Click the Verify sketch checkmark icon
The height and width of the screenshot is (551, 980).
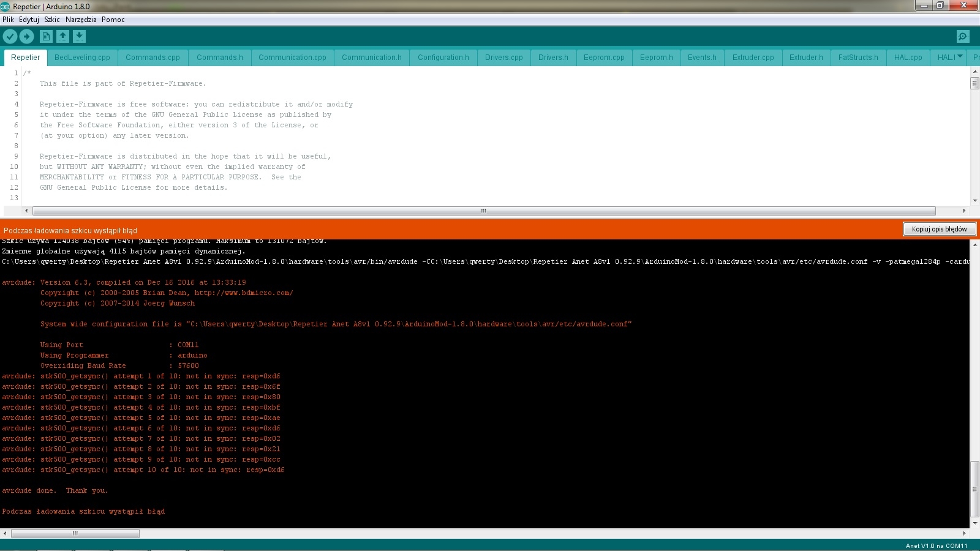coord(10,37)
